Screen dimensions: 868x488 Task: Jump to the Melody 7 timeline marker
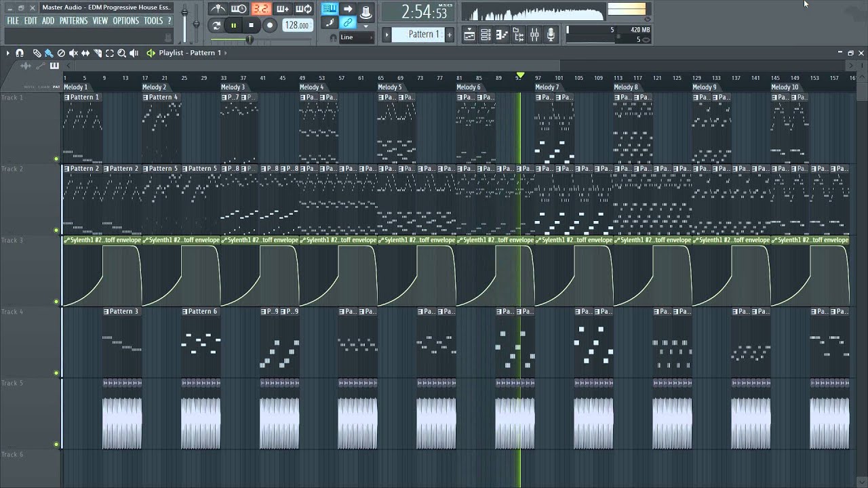pyautogui.click(x=547, y=87)
